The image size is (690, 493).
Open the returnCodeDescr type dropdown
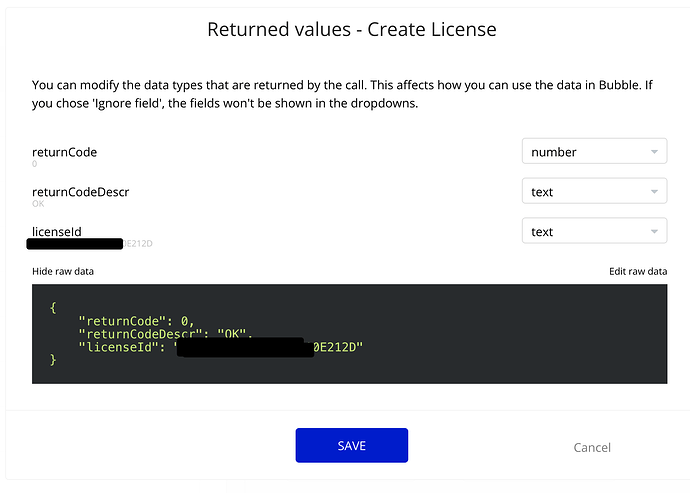pyautogui.click(x=594, y=191)
